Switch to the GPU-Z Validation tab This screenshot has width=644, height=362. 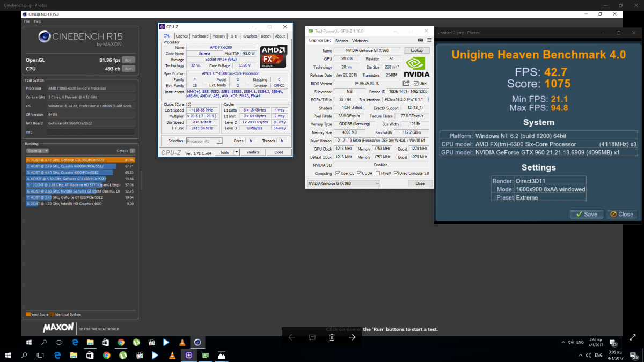(360, 41)
